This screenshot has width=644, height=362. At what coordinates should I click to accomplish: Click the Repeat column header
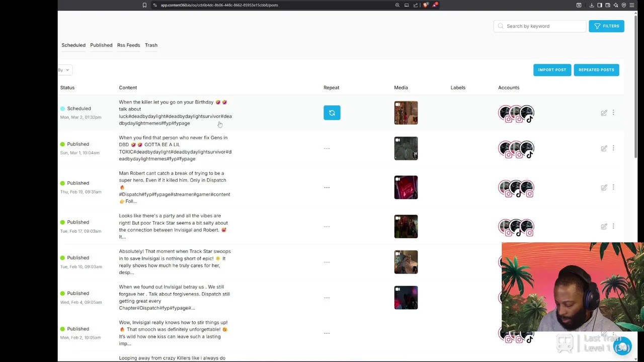331,87
